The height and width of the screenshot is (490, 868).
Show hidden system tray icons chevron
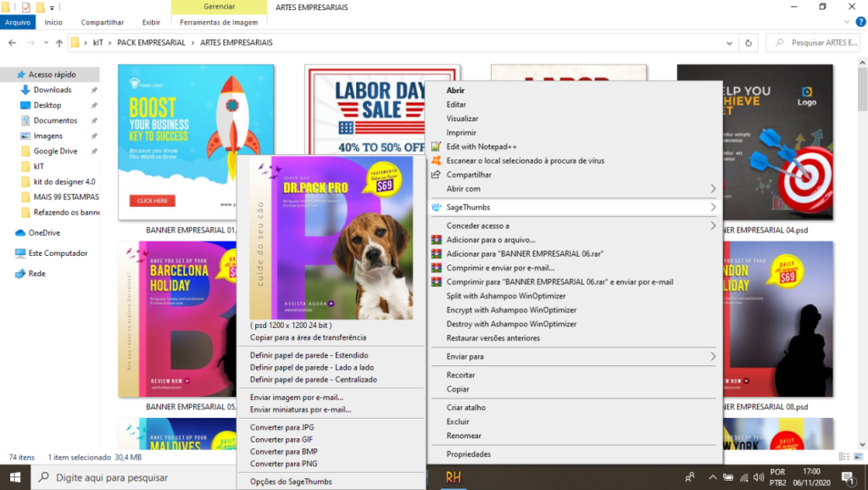pyautogui.click(x=713, y=477)
